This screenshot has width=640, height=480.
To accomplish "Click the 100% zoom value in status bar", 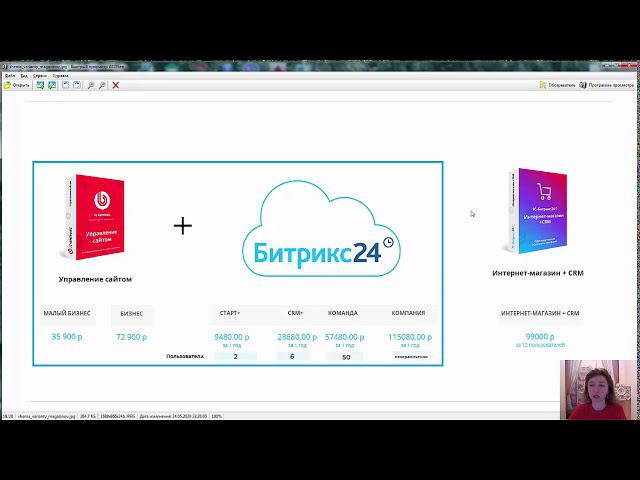I will tap(217, 416).
